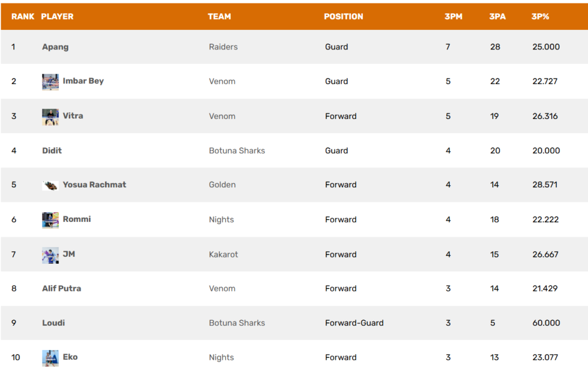
Task: Open Eko's player photo
Action: pyautogui.click(x=51, y=358)
